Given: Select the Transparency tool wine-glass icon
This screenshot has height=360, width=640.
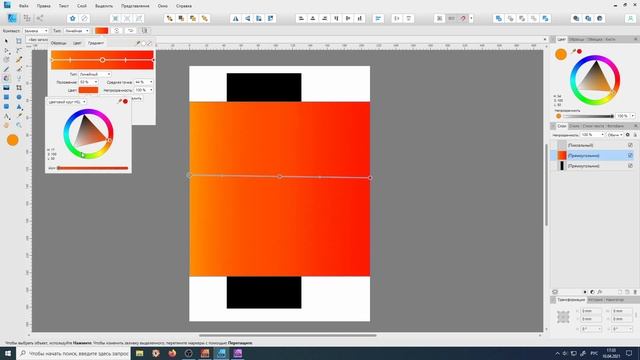Looking at the screenshot, I should 19,78.
